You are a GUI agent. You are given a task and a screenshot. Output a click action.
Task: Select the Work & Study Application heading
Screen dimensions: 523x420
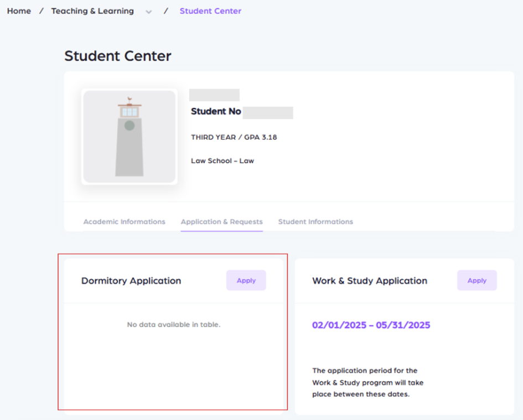pyautogui.click(x=370, y=281)
